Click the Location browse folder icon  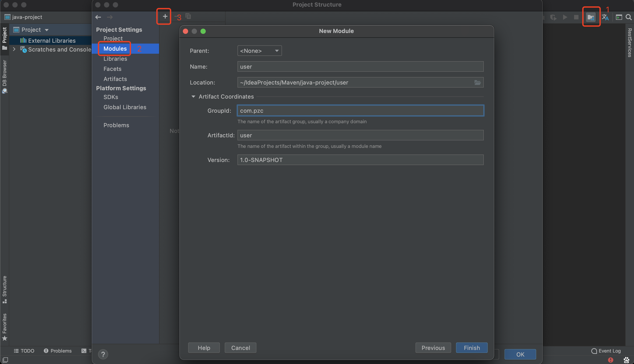tap(477, 83)
